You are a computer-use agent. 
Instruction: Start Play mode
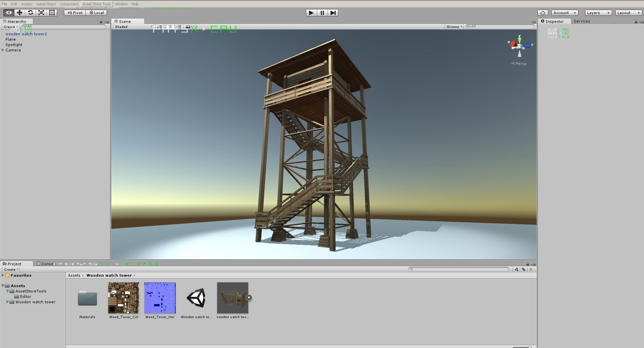coord(311,13)
